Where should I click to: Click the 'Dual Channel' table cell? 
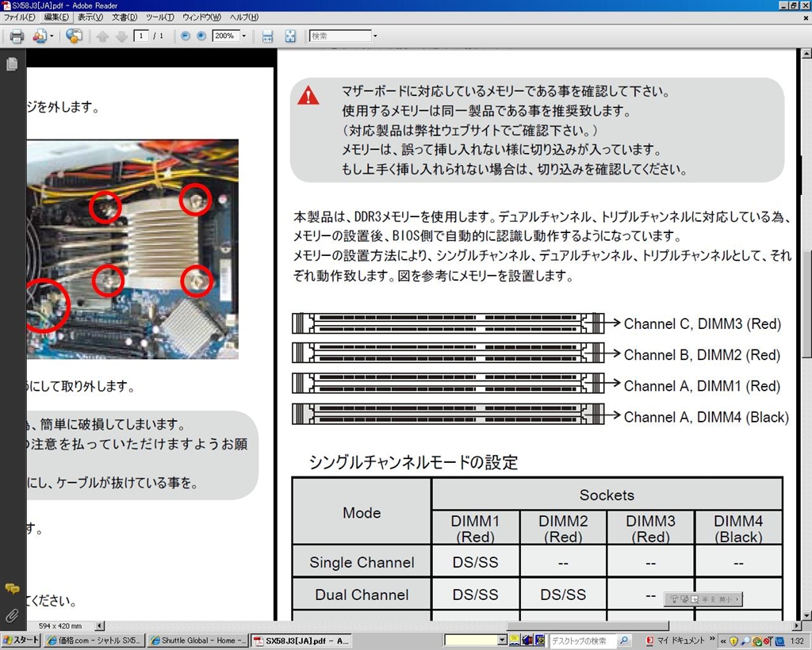[x=362, y=595]
